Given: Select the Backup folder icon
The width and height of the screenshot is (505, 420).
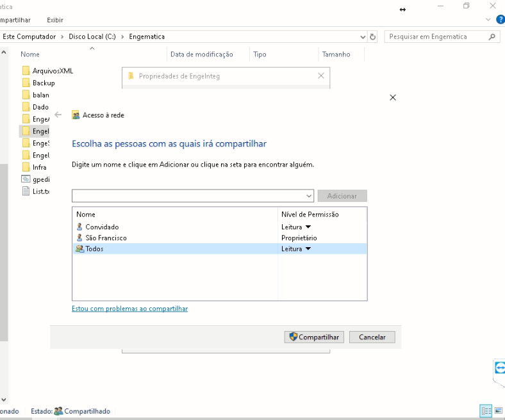Looking at the screenshot, I should pyautogui.click(x=26, y=83).
